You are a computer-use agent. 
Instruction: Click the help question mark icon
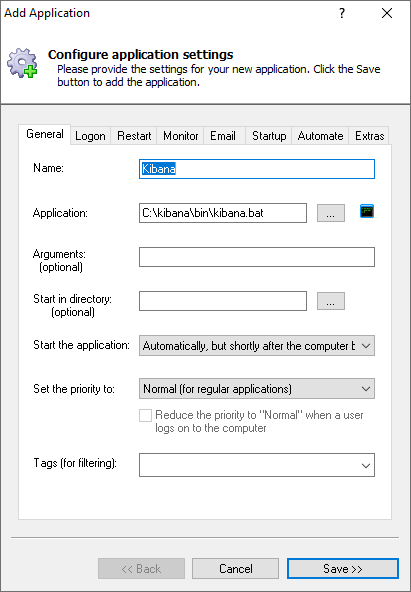pyautogui.click(x=342, y=13)
